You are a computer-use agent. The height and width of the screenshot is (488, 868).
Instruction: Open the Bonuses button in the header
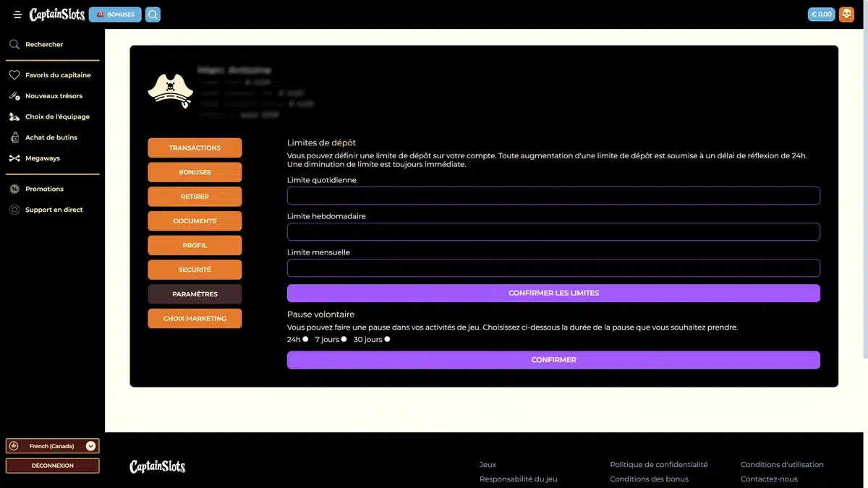pyautogui.click(x=115, y=14)
